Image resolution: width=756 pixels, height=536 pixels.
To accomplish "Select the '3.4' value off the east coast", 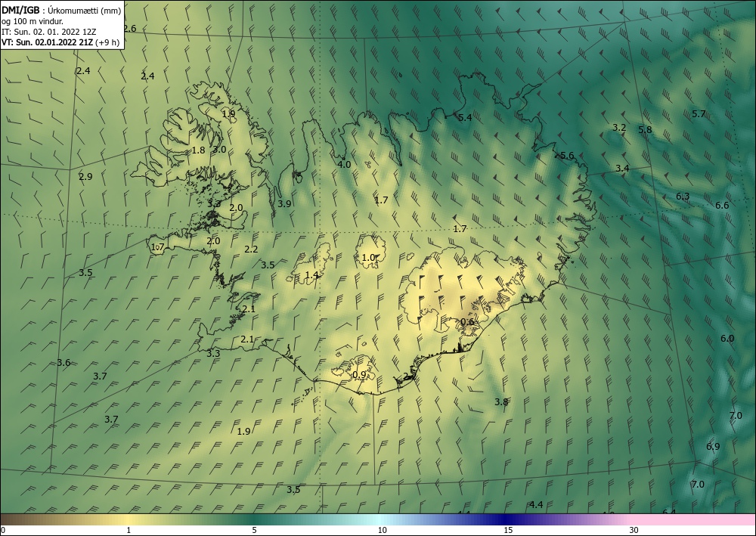I will [622, 169].
